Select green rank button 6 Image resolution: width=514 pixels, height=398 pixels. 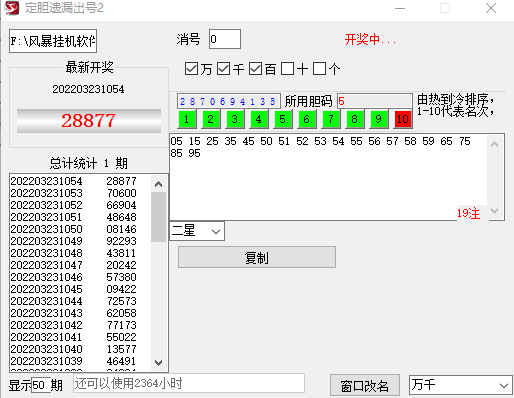[306, 119]
